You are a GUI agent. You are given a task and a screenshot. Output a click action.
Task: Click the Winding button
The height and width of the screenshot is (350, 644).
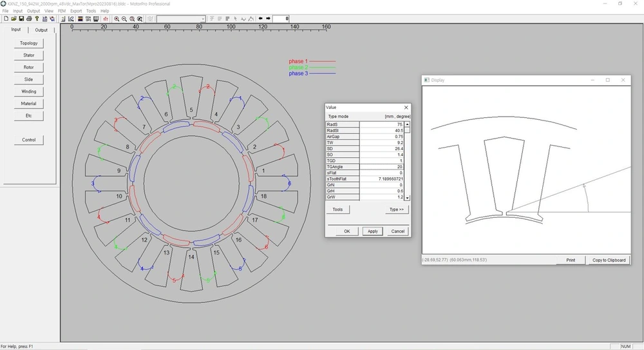tap(29, 92)
